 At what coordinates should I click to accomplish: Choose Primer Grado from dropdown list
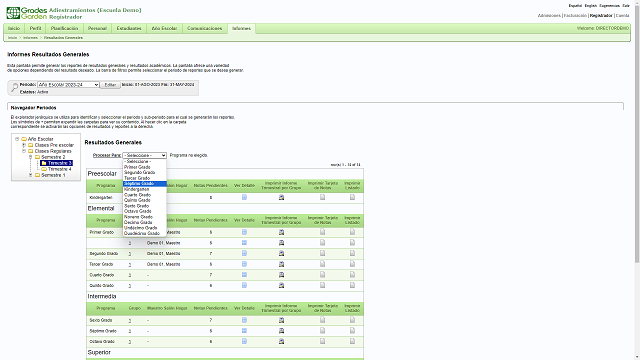click(x=144, y=167)
